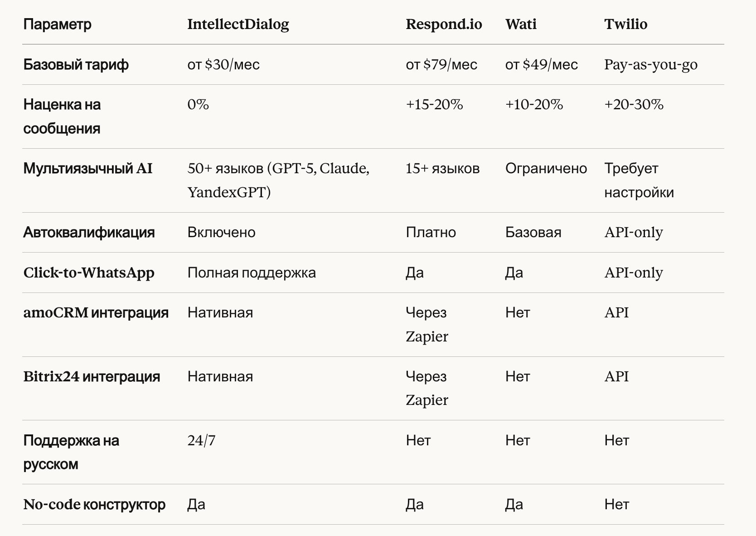Click the No-code конструктор row label

(x=94, y=504)
